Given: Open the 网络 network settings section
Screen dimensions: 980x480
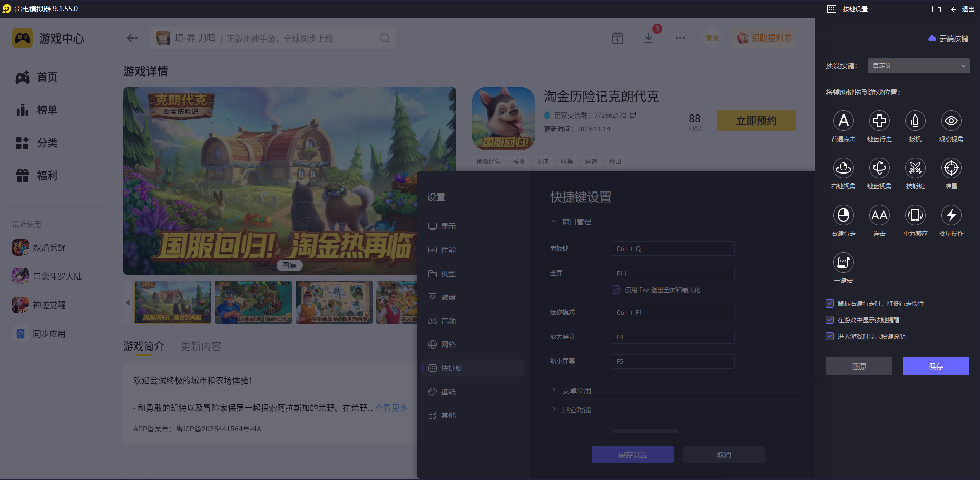Looking at the screenshot, I should 448,344.
